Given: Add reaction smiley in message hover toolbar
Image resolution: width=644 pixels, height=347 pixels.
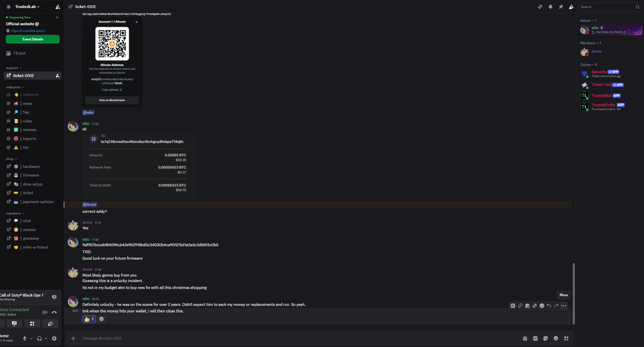Looking at the screenshot, I should (x=542, y=306).
